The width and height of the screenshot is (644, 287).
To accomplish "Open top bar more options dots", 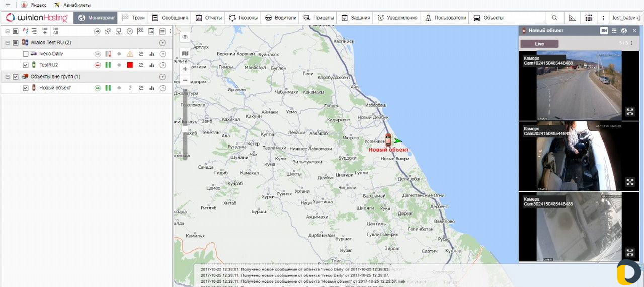I will pyautogui.click(x=603, y=18).
